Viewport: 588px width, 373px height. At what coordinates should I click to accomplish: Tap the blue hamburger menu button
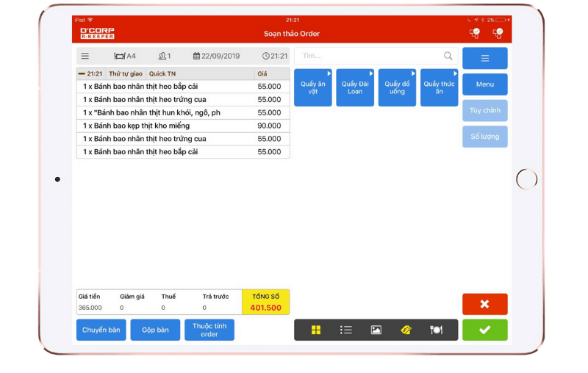click(484, 58)
